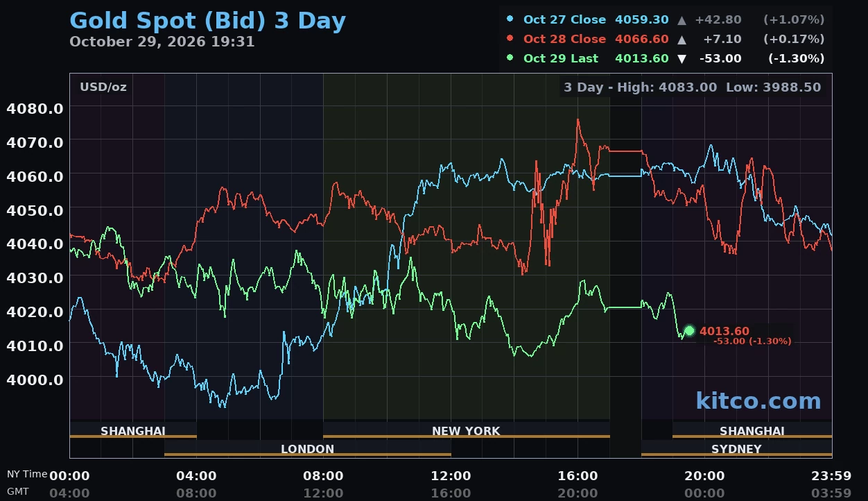The image size is (868, 501).
Task: Click the 4010.0 y-axis label
Action: 35,346
